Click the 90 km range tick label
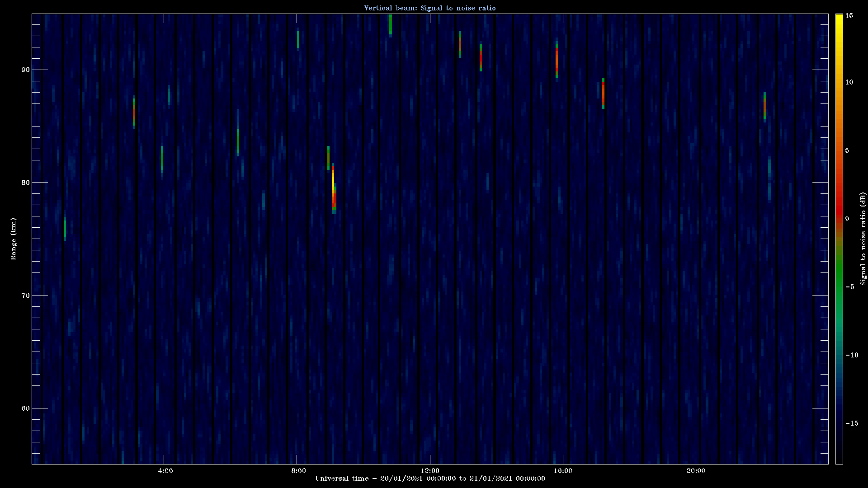 [x=25, y=70]
